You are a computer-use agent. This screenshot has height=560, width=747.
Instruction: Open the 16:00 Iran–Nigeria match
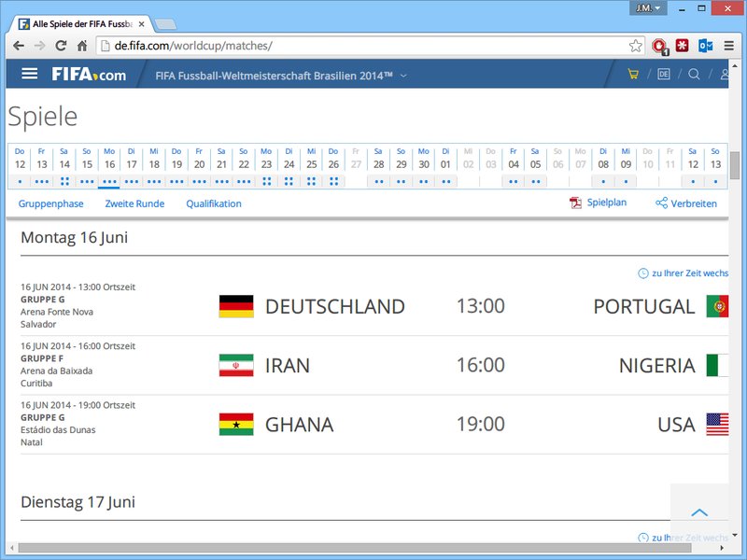pos(481,365)
